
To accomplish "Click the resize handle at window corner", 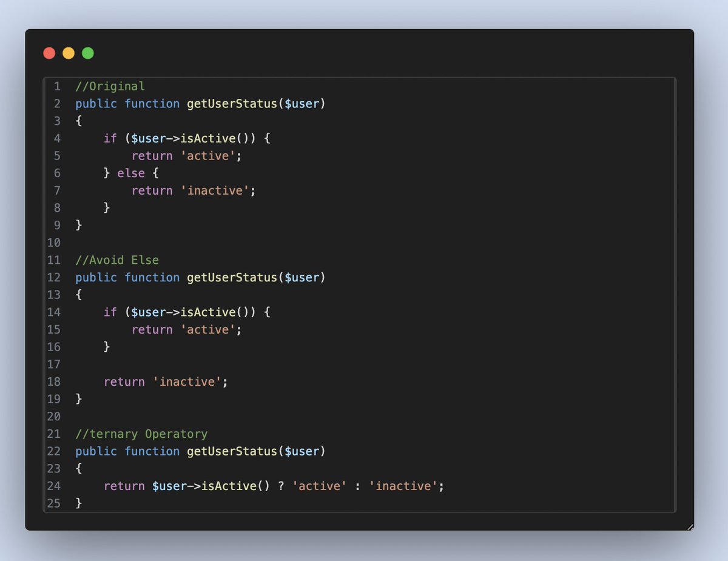I will coord(690,526).
